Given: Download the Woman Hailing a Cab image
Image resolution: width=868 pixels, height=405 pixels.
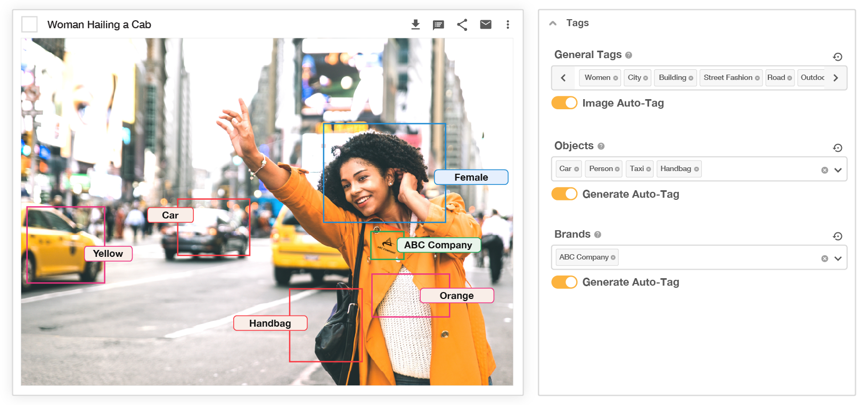Looking at the screenshot, I should tap(415, 25).
